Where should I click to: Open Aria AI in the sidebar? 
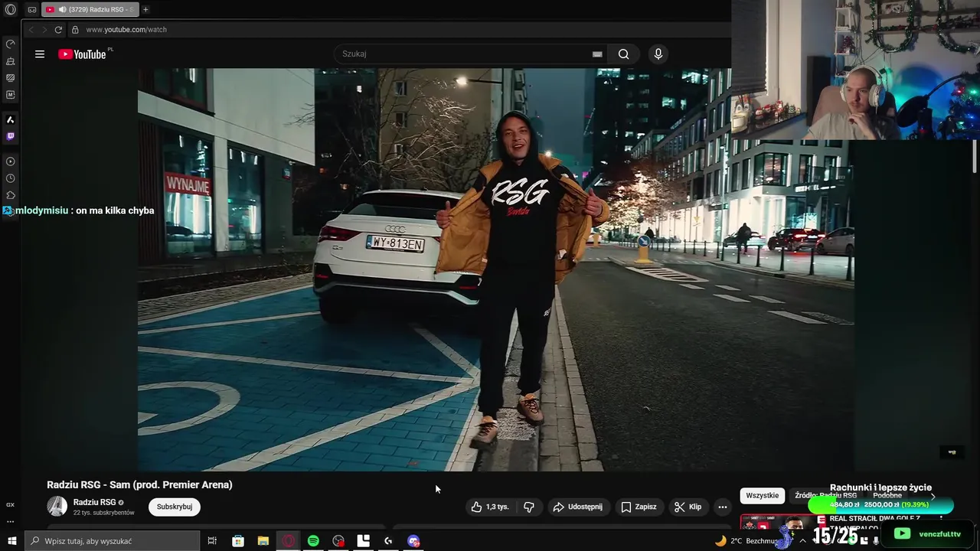tap(11, 120)
